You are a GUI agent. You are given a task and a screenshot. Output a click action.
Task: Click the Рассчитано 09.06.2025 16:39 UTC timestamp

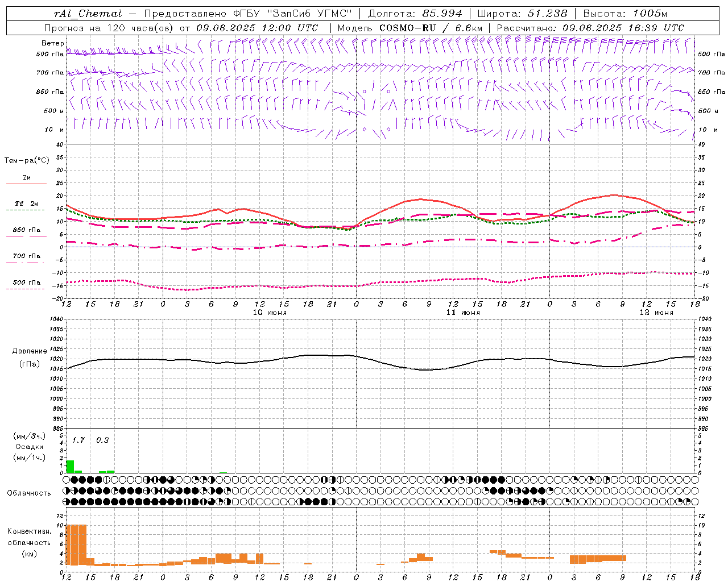590,28
